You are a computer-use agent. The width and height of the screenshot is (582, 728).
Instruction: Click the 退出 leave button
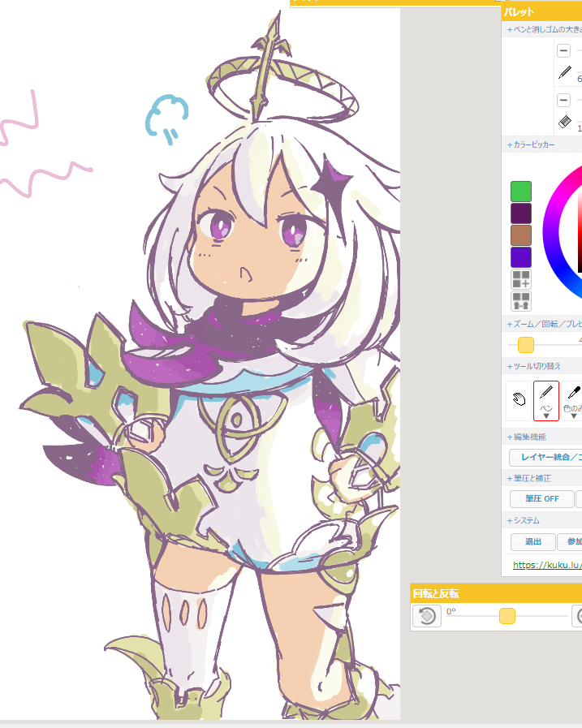[x=532, y=541]
